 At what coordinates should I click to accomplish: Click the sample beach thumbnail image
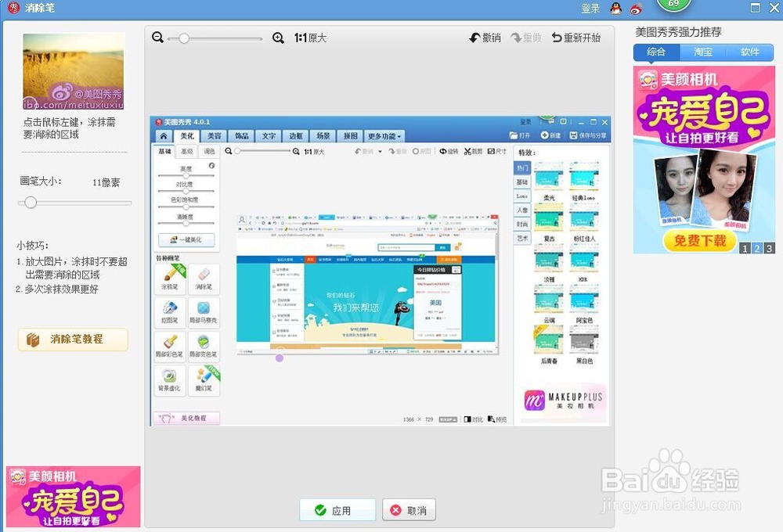point(74,71)
